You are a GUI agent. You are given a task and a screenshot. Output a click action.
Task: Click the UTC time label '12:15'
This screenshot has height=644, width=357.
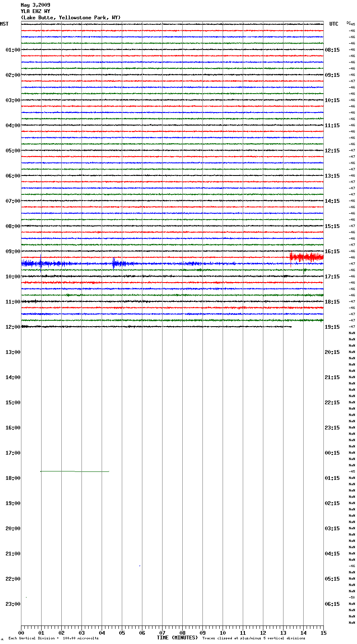coord(332,151)
